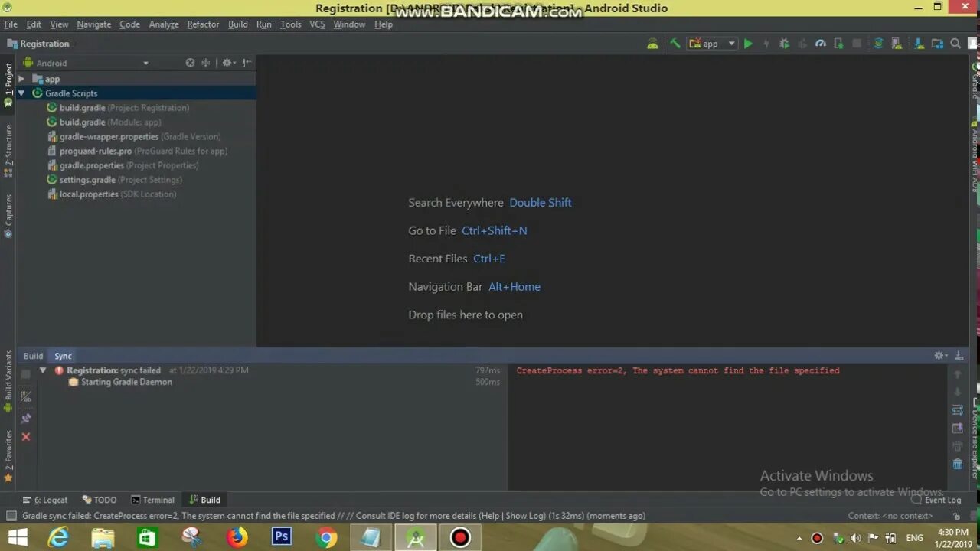980x551 pixels.
Task: Open Photoshop from the Windows taskbar
Action: coord(282,537)
